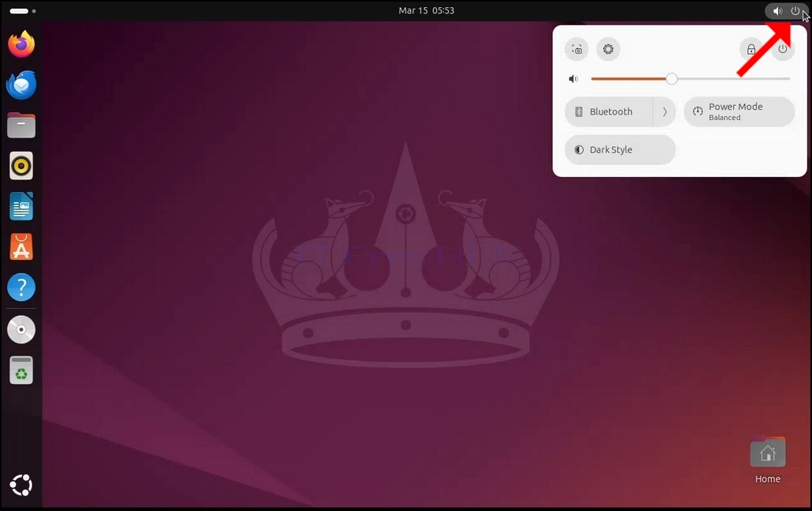Viewport: 812px width, 511px height.
Task: Click the Activities pill in top bar
Action: click(23, 11)
